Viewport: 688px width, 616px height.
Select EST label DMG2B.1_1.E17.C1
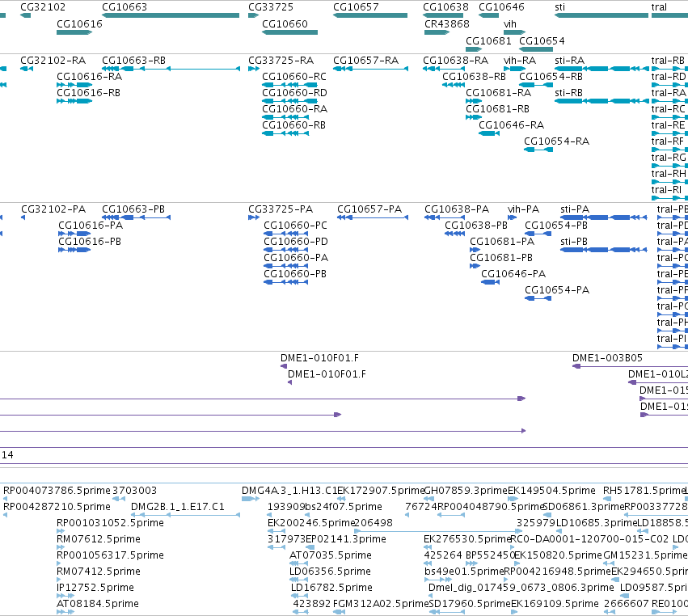(x=178, y=507)
